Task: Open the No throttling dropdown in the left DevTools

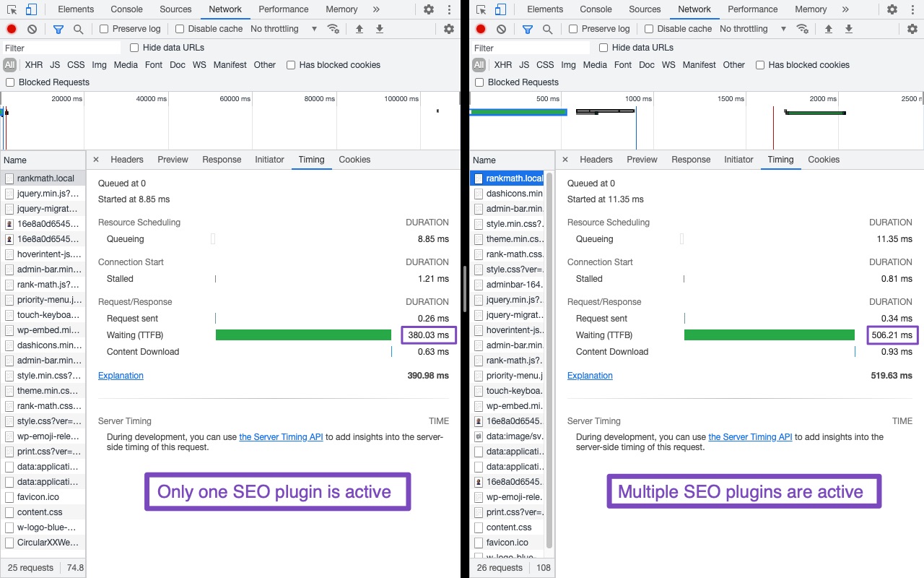Action: pos(284,29)
